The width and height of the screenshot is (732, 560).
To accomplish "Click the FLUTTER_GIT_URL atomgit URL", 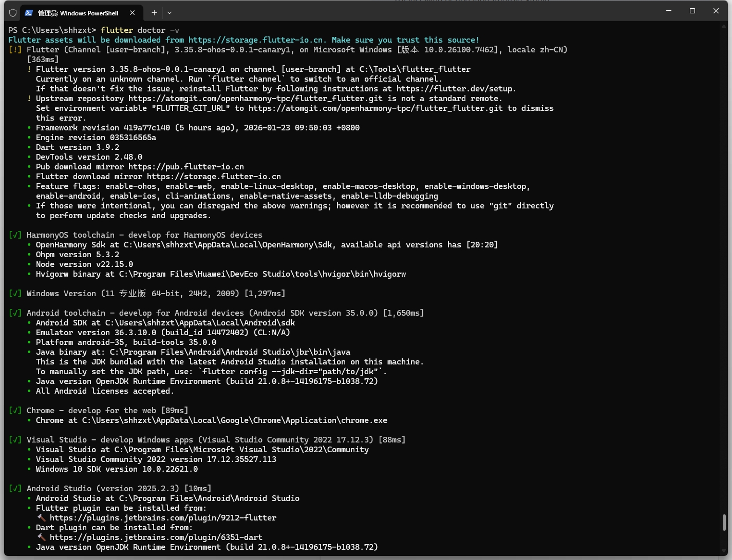I will (x=376, y=108).
